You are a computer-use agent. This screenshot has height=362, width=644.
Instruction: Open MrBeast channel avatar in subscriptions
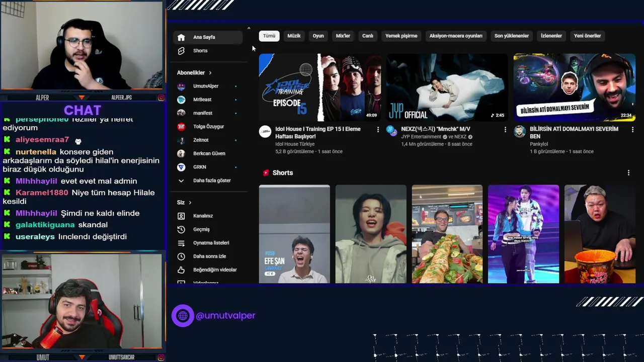[181, 100]
